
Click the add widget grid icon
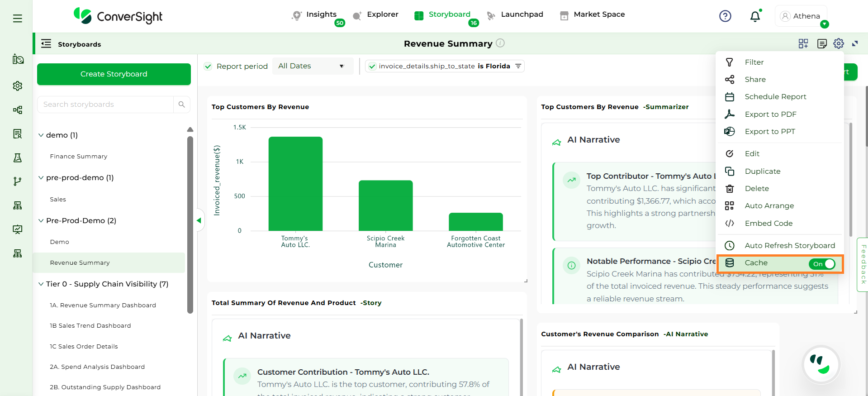click(803, 43)
